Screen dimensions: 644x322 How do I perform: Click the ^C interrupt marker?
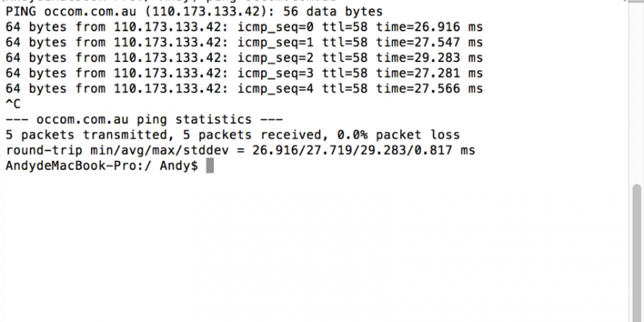[13, 105]
